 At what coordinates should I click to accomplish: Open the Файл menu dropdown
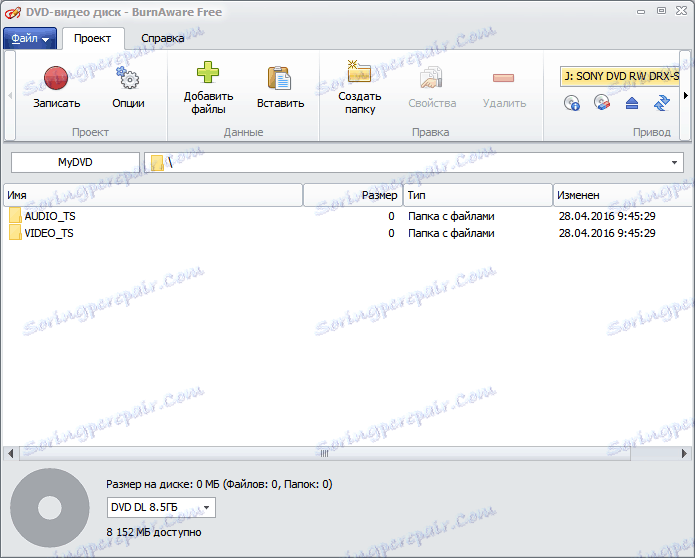30,39
